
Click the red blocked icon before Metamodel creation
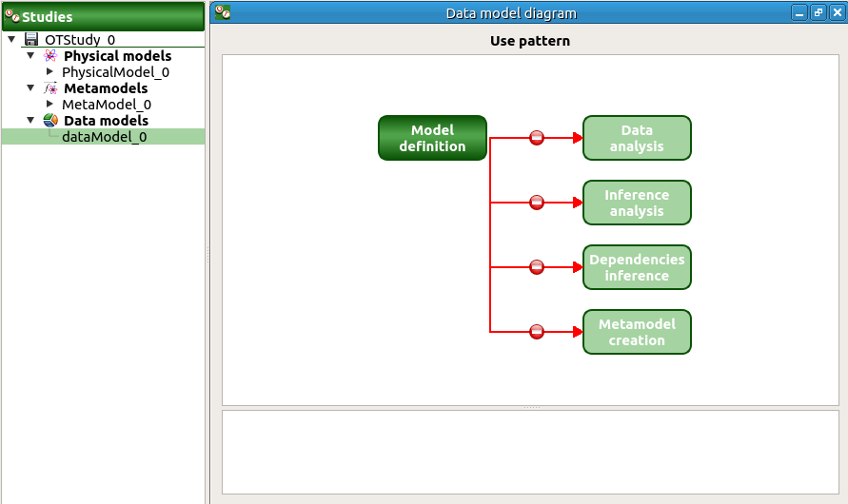tap(537, 332)
